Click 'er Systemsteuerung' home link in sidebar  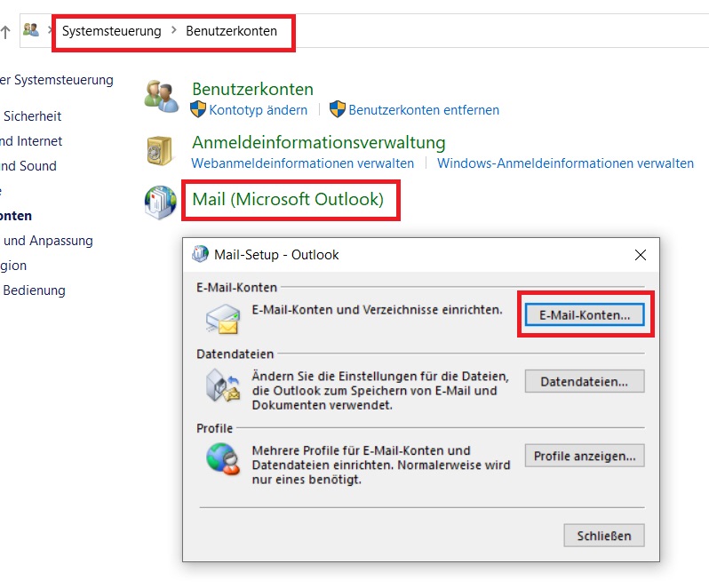57,80
